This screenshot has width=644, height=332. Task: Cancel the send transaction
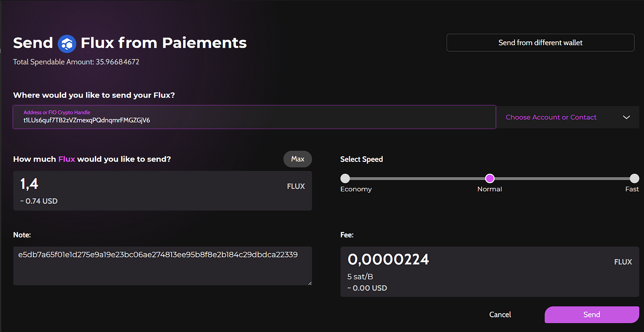coord(500,315)
